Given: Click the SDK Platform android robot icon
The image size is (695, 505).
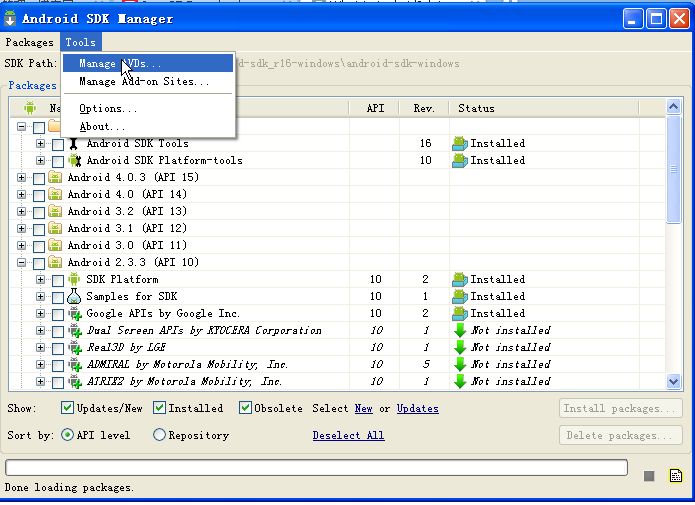Looking at the screenshot, I should point(74,279).
